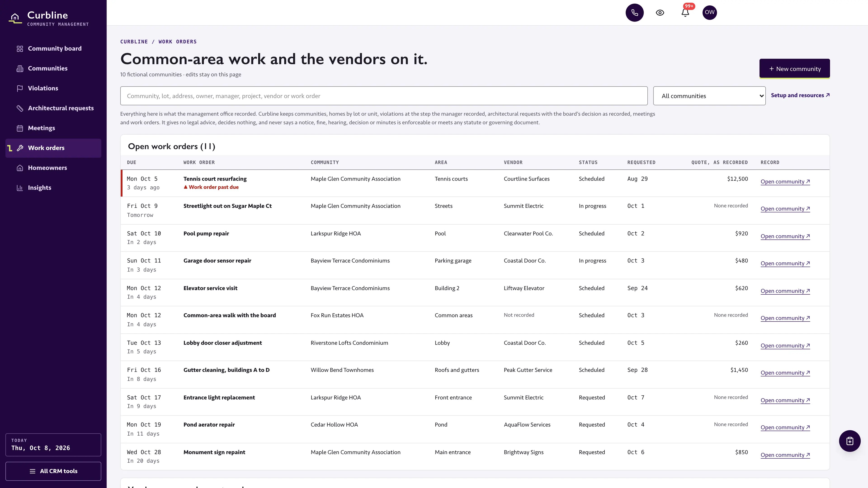Open community link for Gutter cleaning row

point(785,373)
